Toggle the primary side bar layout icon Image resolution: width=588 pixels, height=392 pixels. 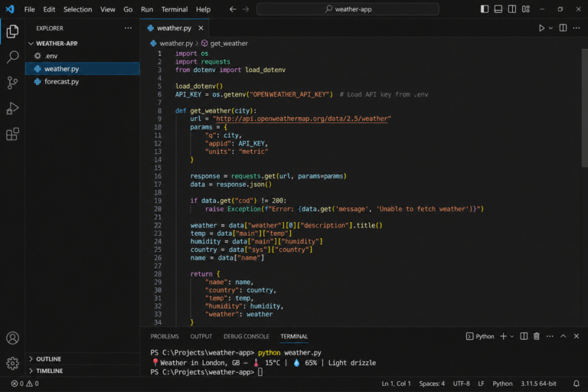click(x=485, y=9)
